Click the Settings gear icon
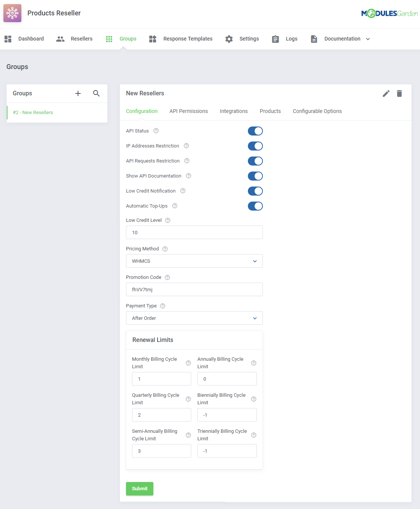The height and width of the screenshot is (509, 420). tap(229, 39)
